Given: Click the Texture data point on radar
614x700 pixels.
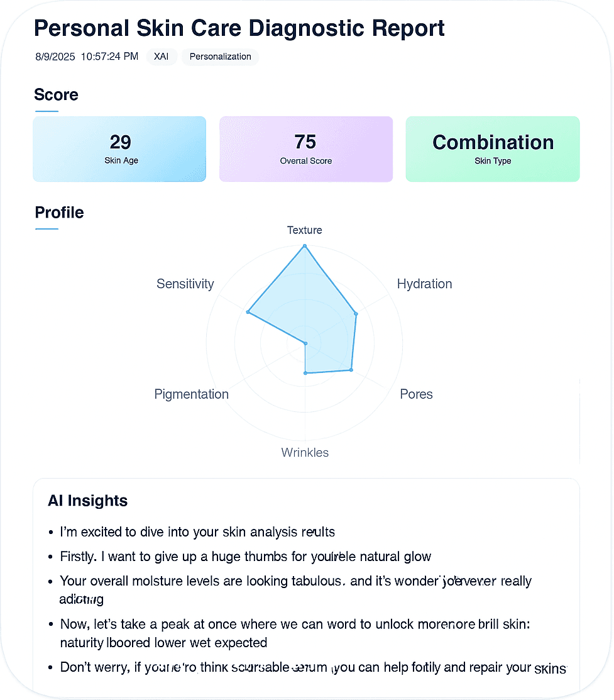Looking at the screenshot, I should point(305,245).
